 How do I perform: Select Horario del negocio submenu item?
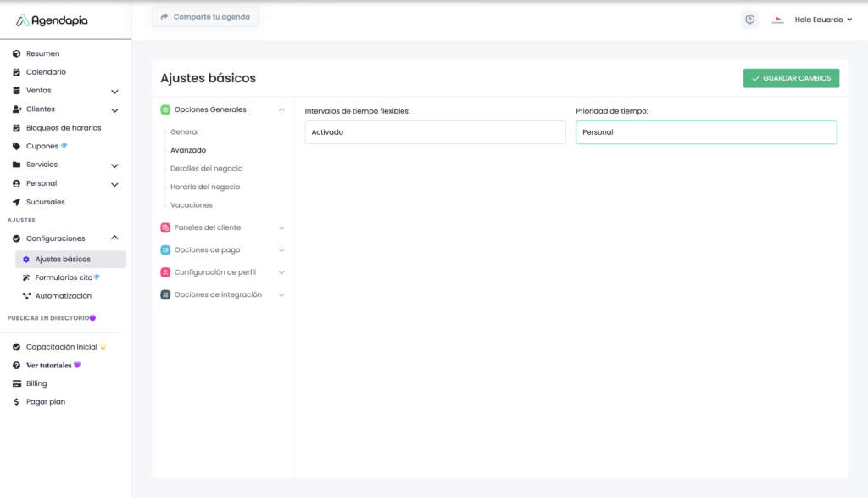pyautogui.click(x=205, y=187)
